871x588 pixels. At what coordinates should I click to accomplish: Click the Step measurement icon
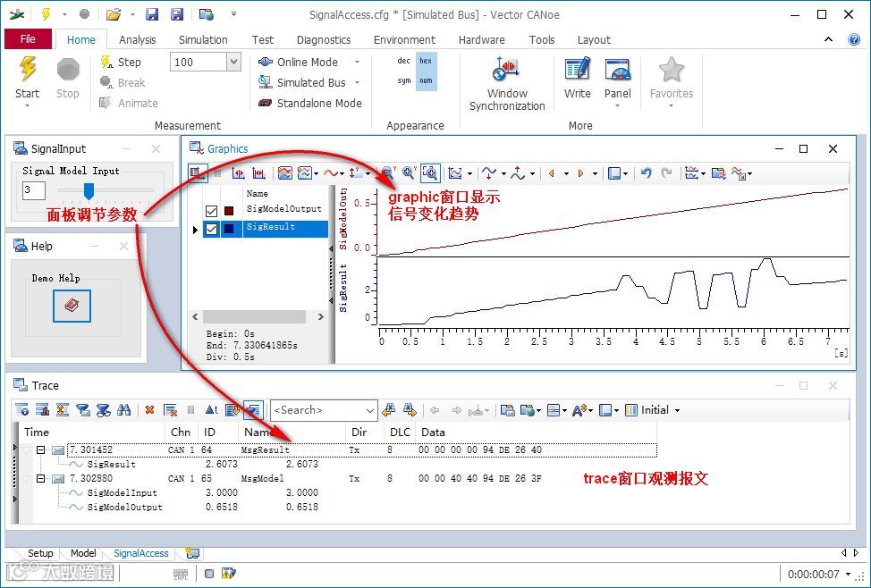point(106,62)
